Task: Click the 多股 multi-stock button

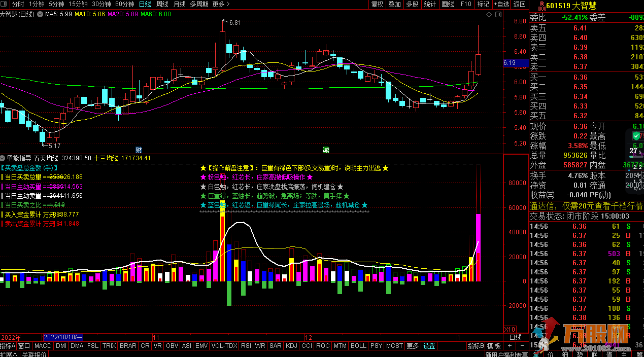Action: 412,4
